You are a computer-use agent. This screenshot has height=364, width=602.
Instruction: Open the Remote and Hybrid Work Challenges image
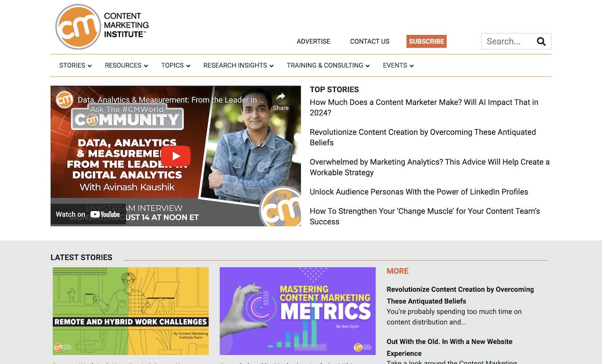coord(129,311)
